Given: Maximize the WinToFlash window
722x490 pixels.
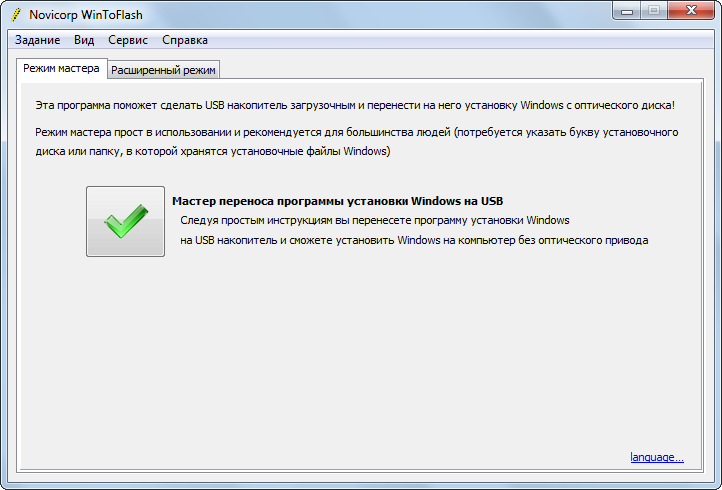Looking at the screenshot, I should coord(654,11).
